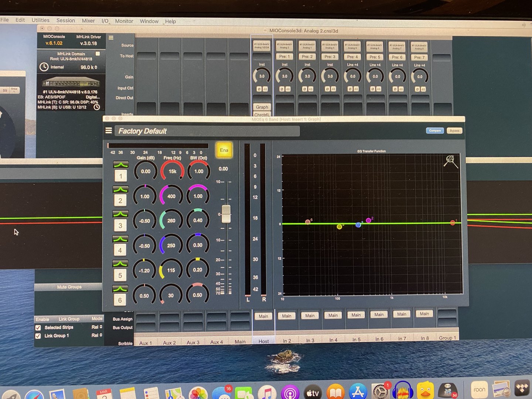Open the App Store from the dock
The width and height of the screenshot is (532, 399).
coord(358,392)
